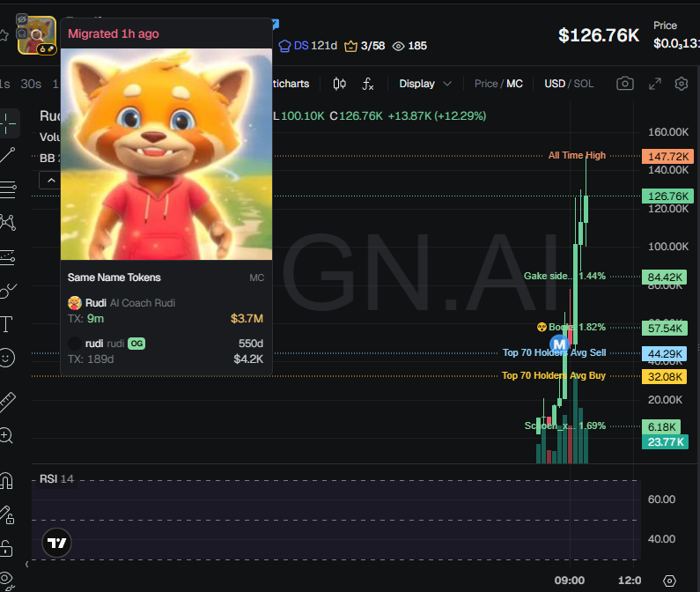Click the Migrated 1h ago label
The image size is (700, 592).
coord(114,33)
